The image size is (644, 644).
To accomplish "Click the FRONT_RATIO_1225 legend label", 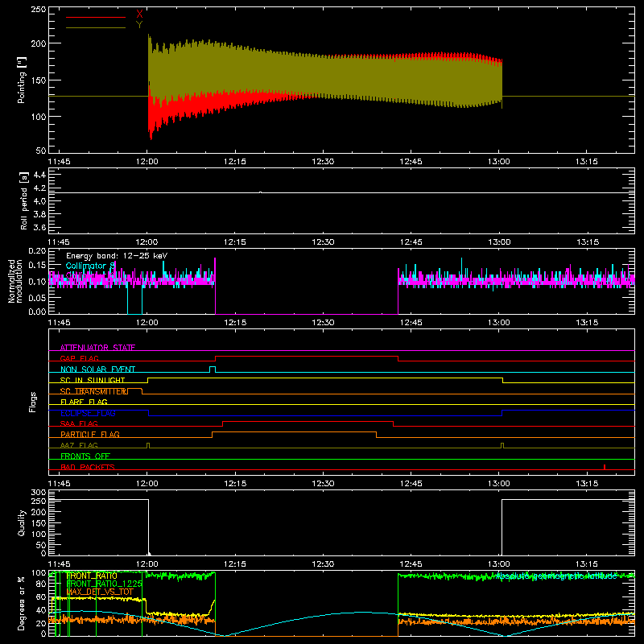I will [x=104, y=584].
